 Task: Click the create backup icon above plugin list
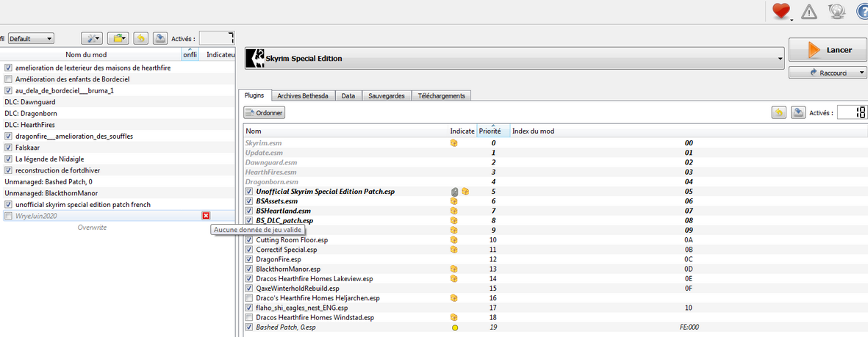point(798,112)
